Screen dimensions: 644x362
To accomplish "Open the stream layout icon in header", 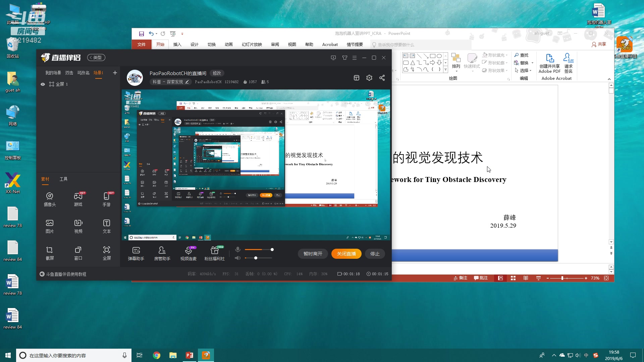I will click(357, 78).
